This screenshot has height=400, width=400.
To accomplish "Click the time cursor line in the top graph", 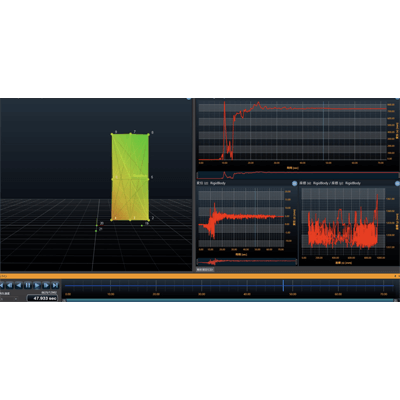I will (x=323, y=131).
